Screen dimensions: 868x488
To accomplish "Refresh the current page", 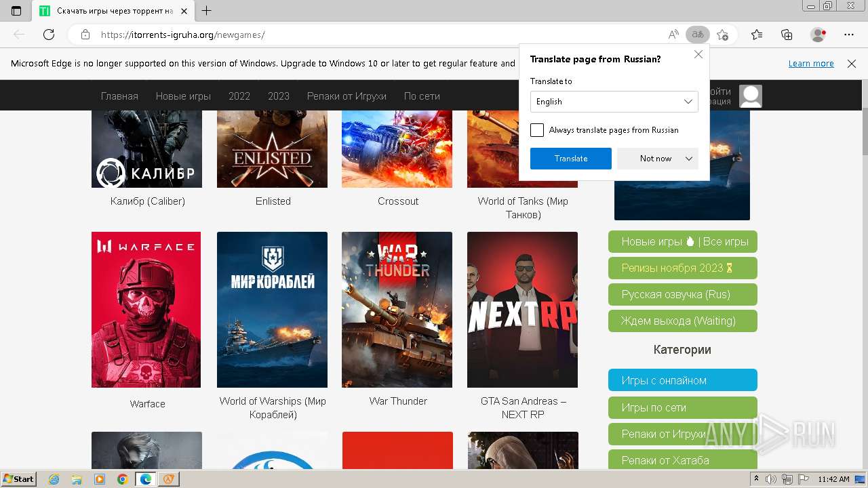I will tap(49, 35).
